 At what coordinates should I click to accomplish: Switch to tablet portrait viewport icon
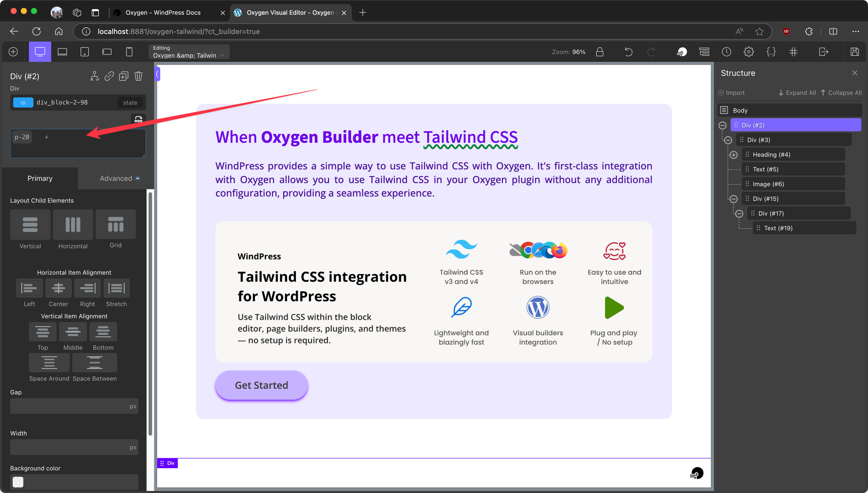click(84, 52)
